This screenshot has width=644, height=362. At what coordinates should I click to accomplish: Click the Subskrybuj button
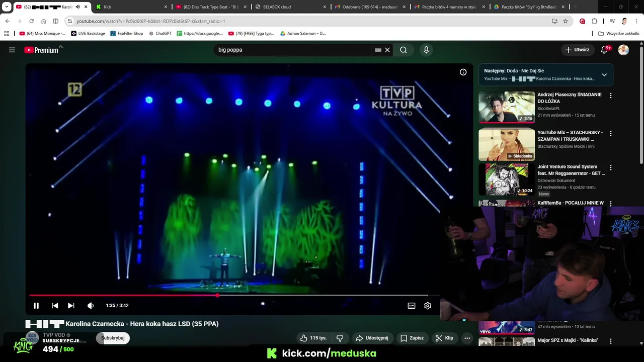click(x=113, y=338)
